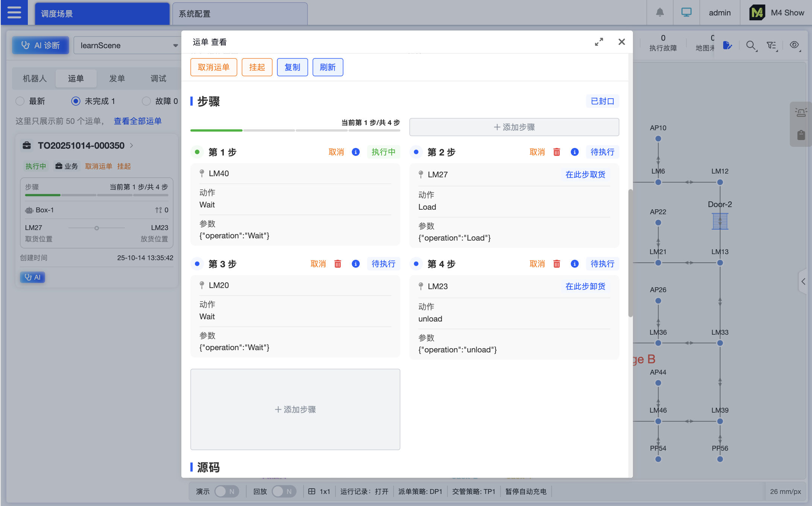Switch to the 机器人 tab

[35, 79]
